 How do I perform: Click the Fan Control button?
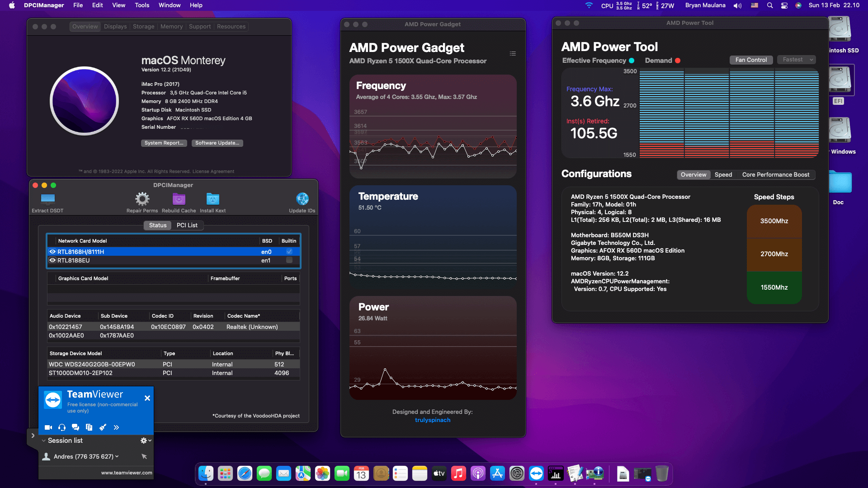point(751,60)
